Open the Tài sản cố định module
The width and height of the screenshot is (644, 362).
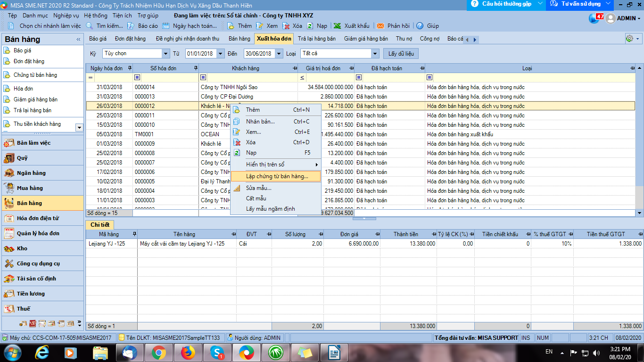tap(42, 279)
